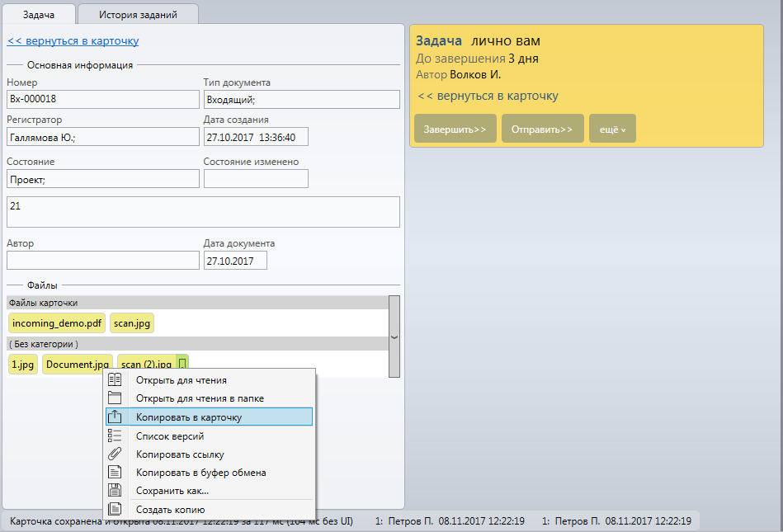Click the Копировать в буфер обмена document icon
The height and width of the screenshot is (532, 783).
116,473
